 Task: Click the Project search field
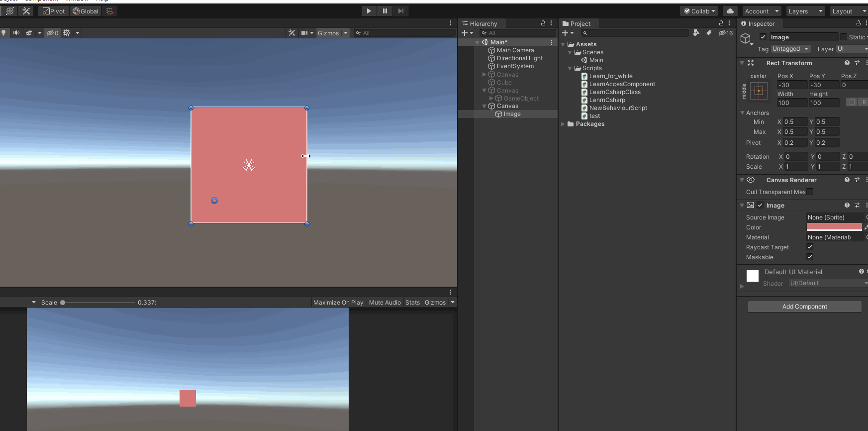pyautogui.click(x=635, y=33)
